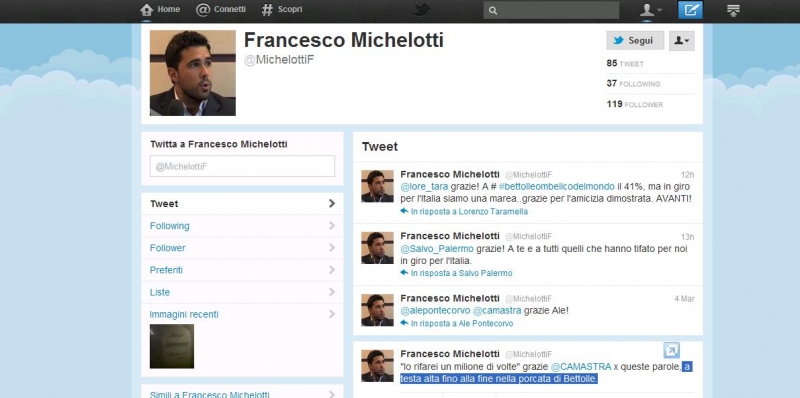Select the Follower sidebar item
Viewport: 800px width, 398px height.
[242, 248]
